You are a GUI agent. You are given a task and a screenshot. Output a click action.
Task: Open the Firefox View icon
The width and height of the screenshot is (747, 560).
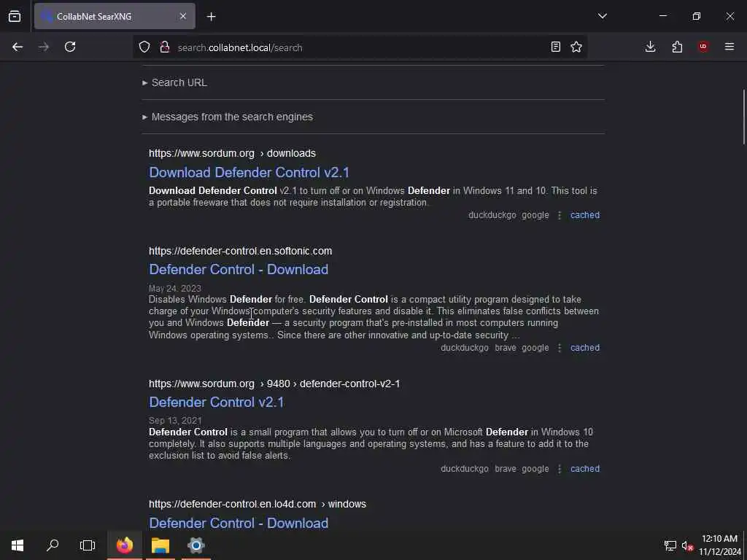click(x=15, y=16)
